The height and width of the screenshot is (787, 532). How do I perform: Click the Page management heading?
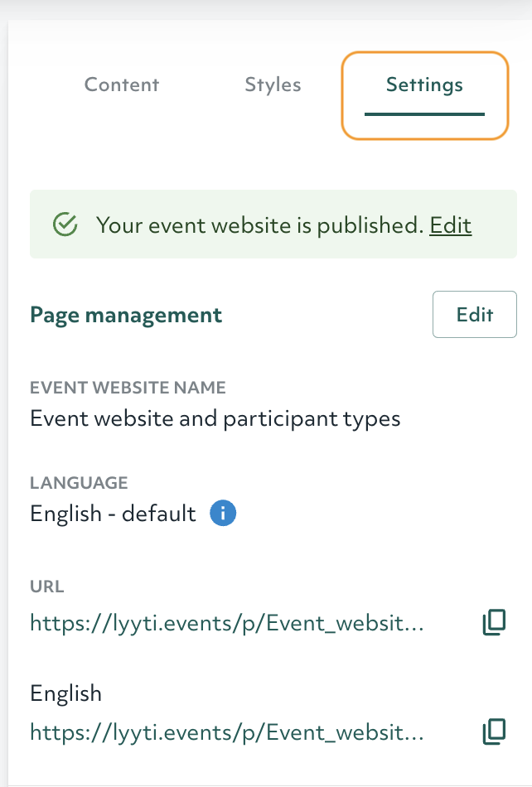(x=126, y=315)
